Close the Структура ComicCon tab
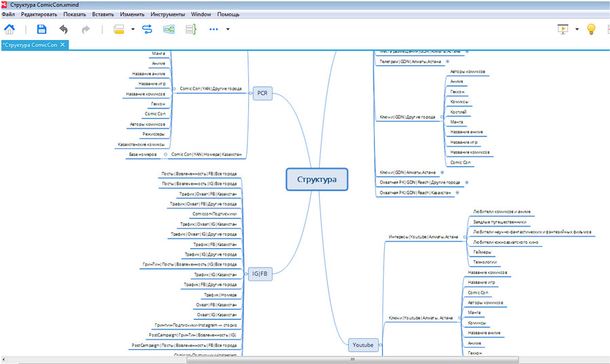Screen dimensions: 610x364 62,45
